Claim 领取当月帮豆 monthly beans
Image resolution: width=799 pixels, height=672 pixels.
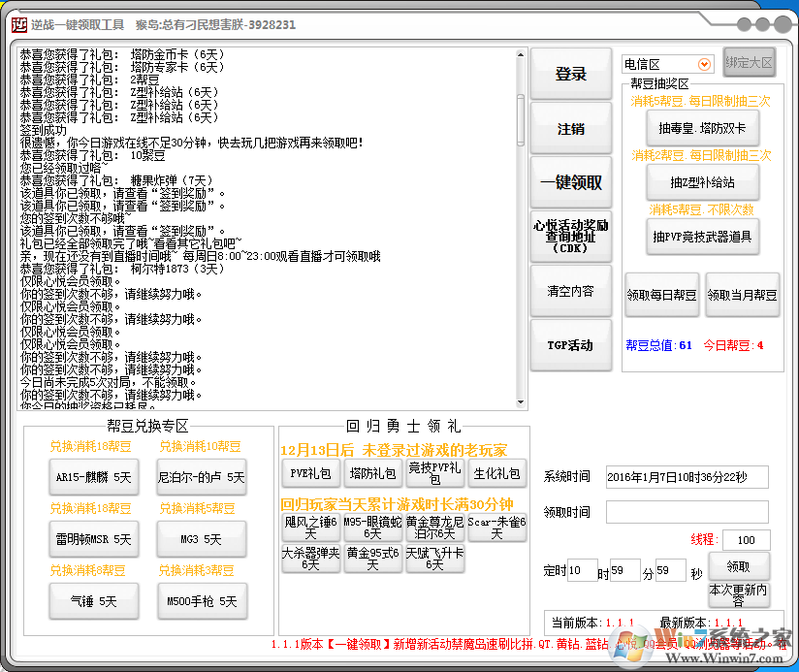[x=743, y=293]
